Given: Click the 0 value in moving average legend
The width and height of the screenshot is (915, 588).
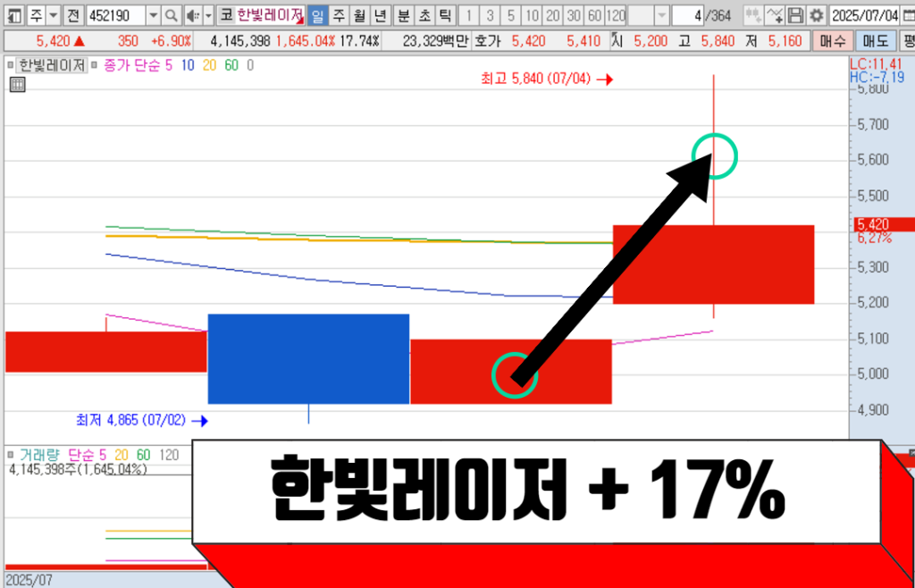Looking at the screenshot, I should [250, 64].
